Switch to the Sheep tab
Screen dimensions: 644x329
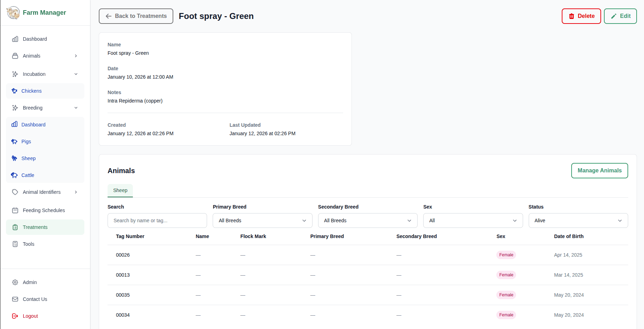120,190
